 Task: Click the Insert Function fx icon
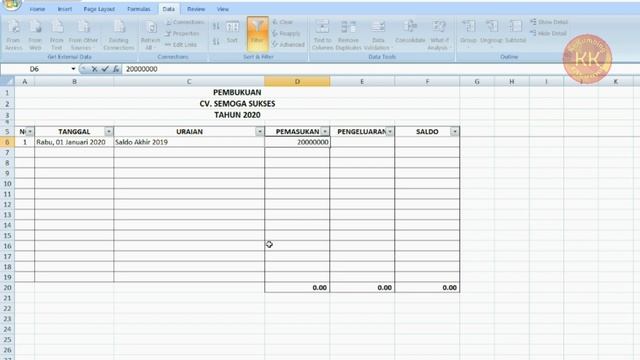click(116, 69)
